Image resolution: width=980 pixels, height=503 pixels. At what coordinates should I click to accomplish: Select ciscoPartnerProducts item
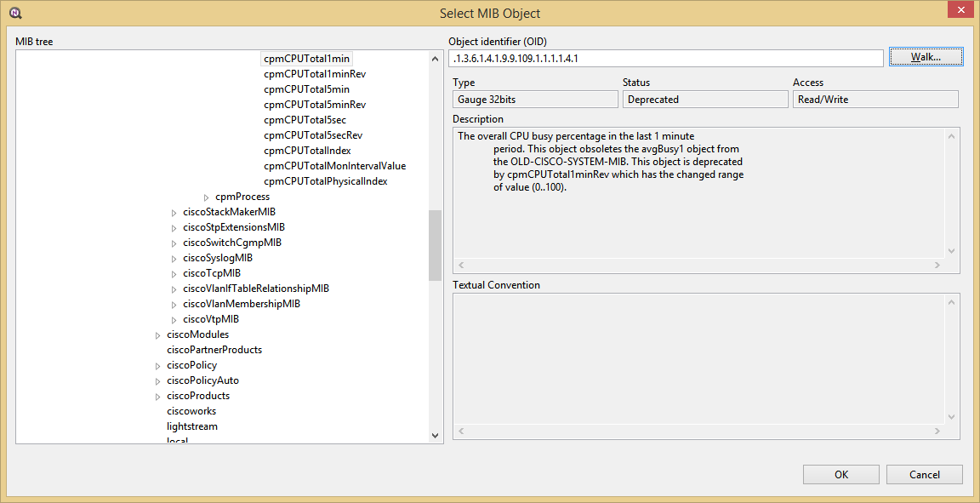[x=214, y=350]
